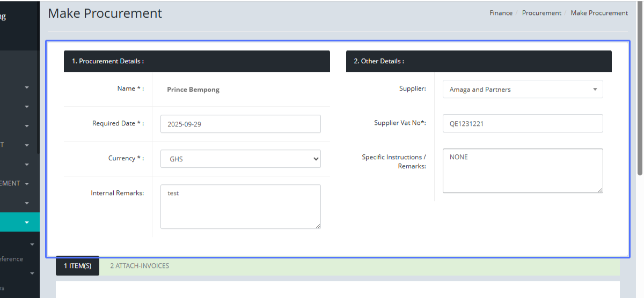Click the Specific Instructions textarea resize grip
The image size is (644, 298).
(600, 189)
